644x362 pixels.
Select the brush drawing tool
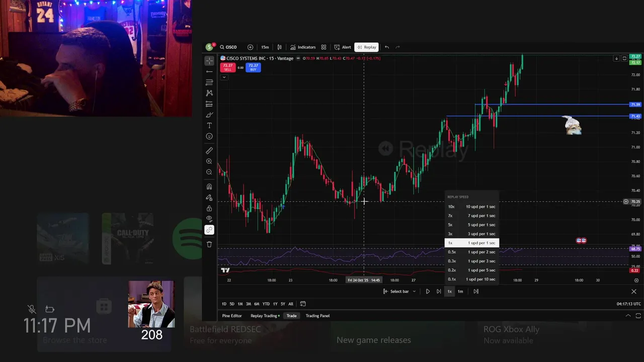point(209,115)
